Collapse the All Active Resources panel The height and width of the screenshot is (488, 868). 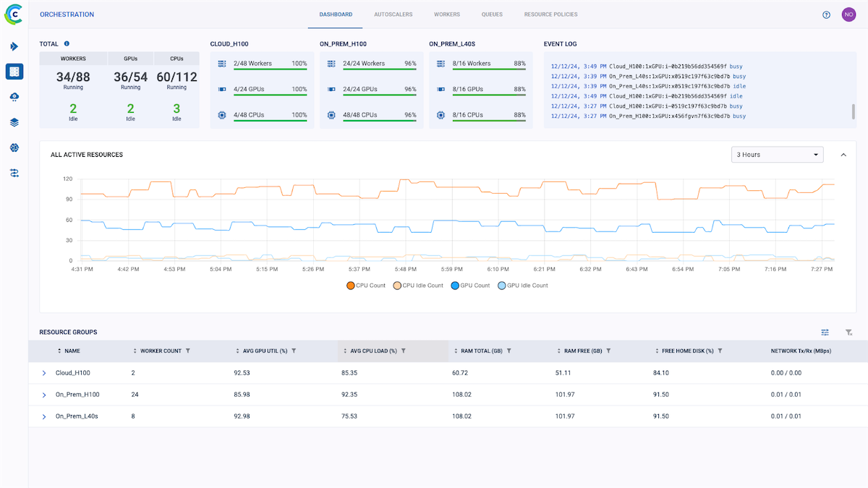point(843,155)
